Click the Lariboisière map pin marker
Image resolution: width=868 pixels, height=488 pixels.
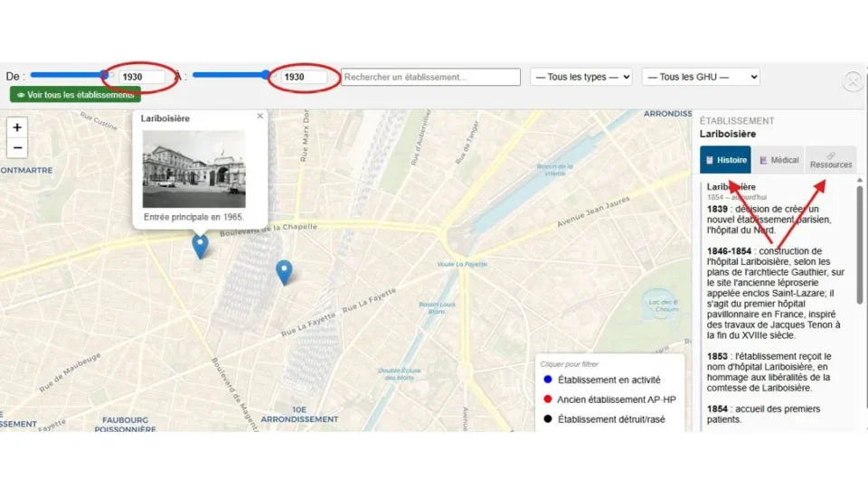click(200, 246)
